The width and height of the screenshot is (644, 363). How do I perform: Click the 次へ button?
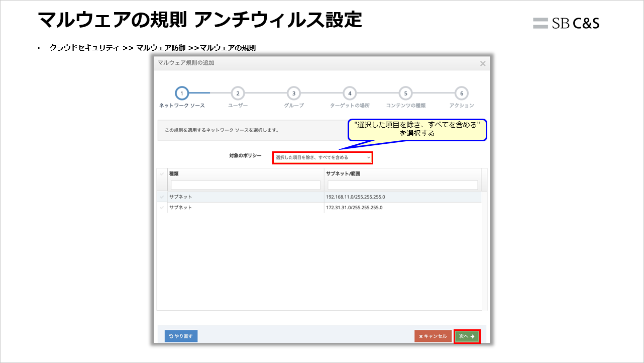467,336
